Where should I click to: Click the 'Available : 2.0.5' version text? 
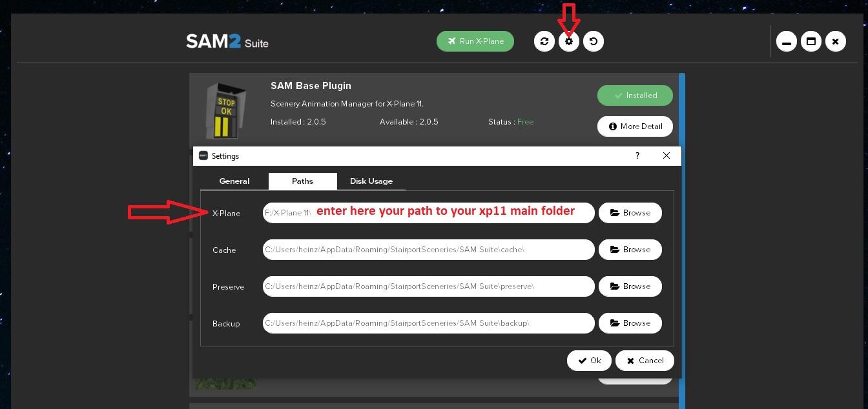pos(409,122)
